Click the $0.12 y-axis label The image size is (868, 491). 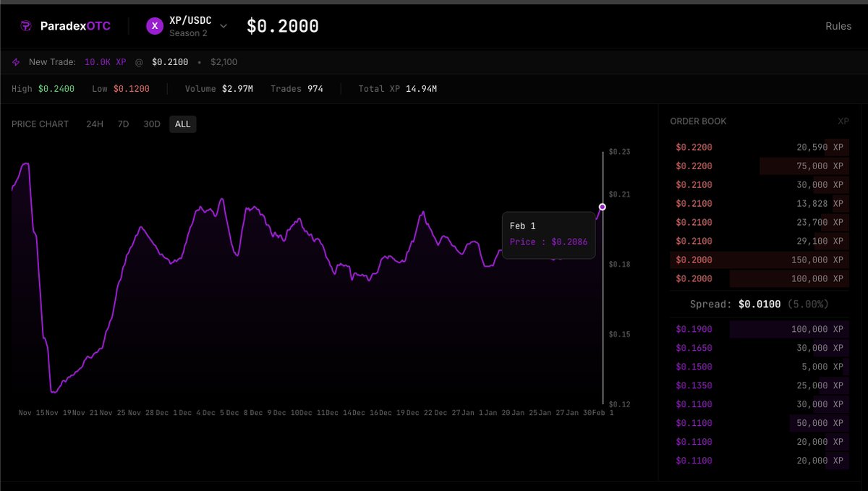(620, 404)
